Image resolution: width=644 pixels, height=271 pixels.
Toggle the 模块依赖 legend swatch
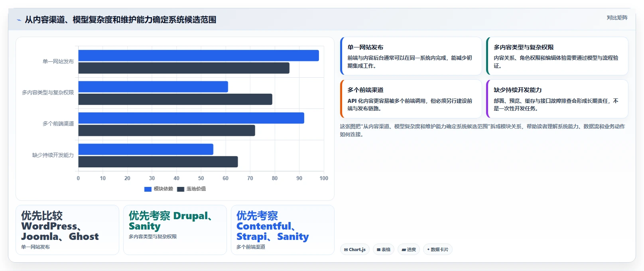tap(148, 189)
